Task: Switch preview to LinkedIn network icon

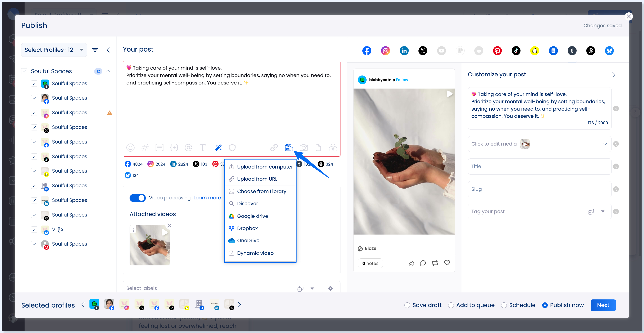Action: pos(404,51)
